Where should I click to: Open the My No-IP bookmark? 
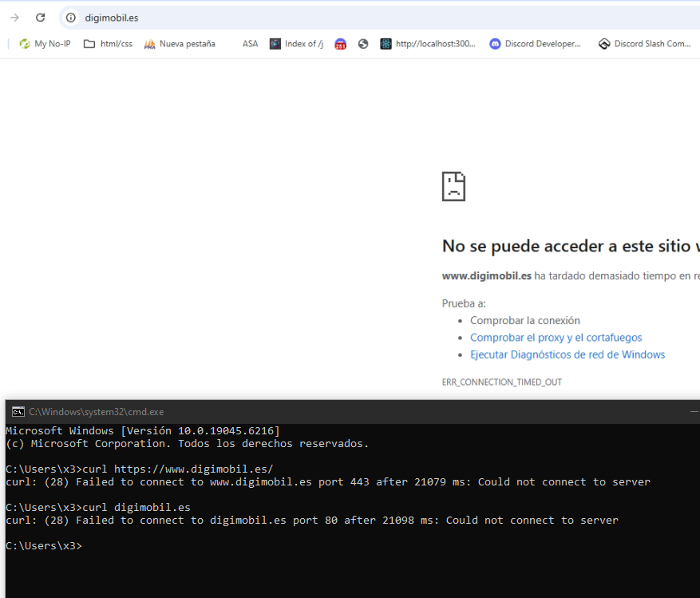[x=45, y=44]
